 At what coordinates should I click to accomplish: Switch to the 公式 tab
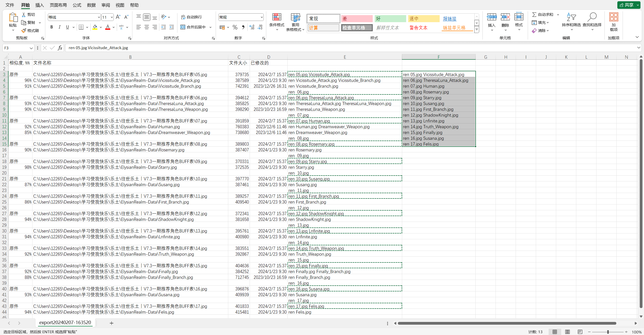(x=77, y=5)
